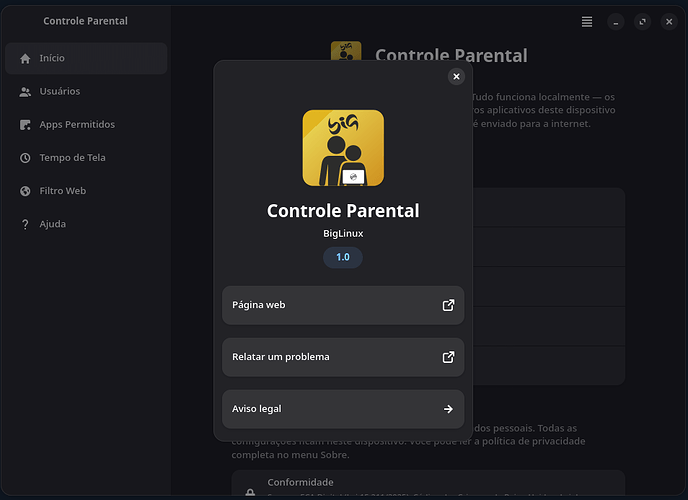The height and width of the screenshot is (500, 688).
Task: Open Apps Permitidos from the sidebar
Action: [77, 125]
